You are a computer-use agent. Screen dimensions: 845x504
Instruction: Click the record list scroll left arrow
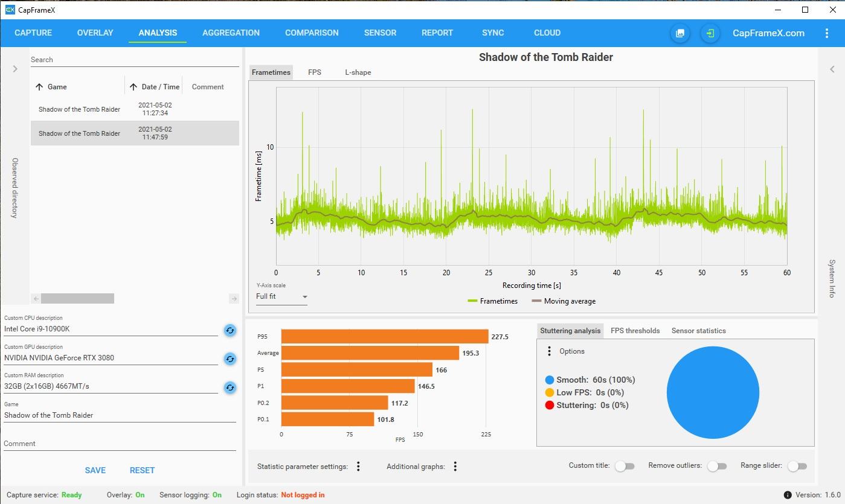coord(36,298)
